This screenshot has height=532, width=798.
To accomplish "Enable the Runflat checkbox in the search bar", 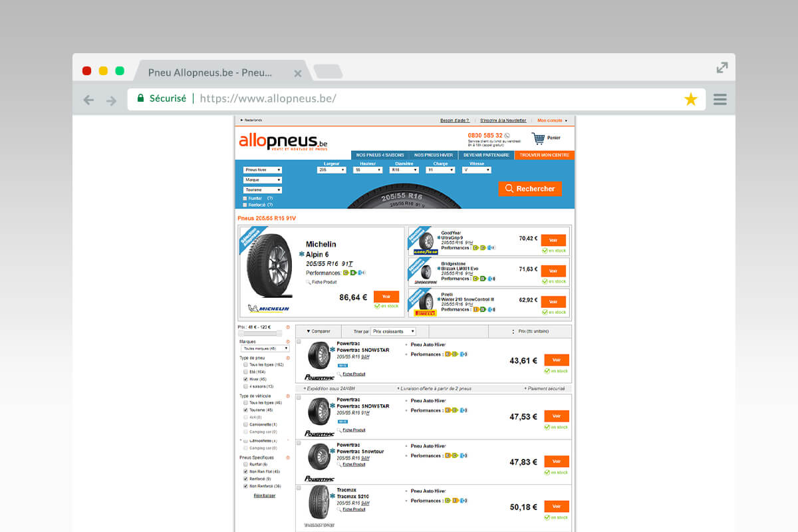I will coord(245,198).
